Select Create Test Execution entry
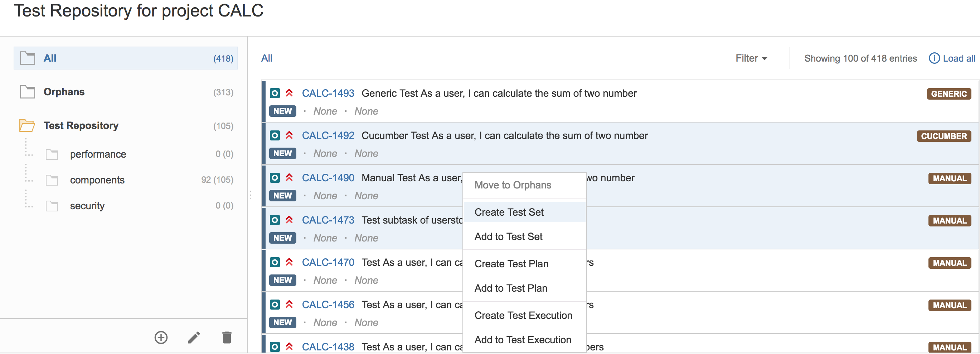Screen dimensions: 980x354 524,315
